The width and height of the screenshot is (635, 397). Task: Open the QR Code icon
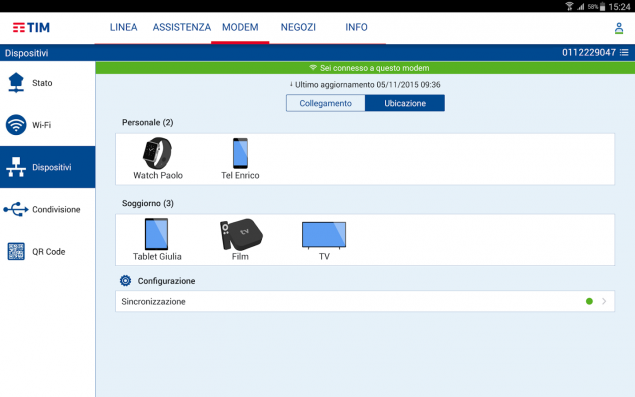[16, 252]
